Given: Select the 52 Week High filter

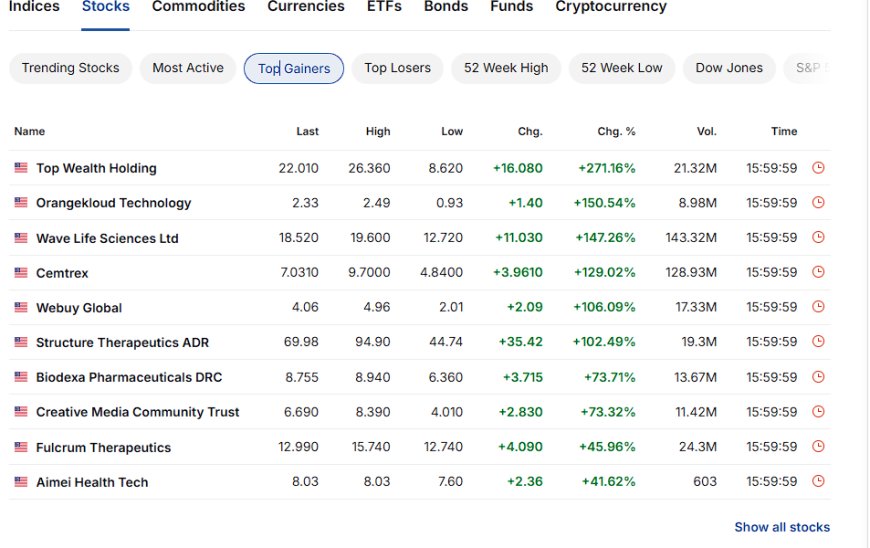Looking at the screenshot, I should coord(506,68).
